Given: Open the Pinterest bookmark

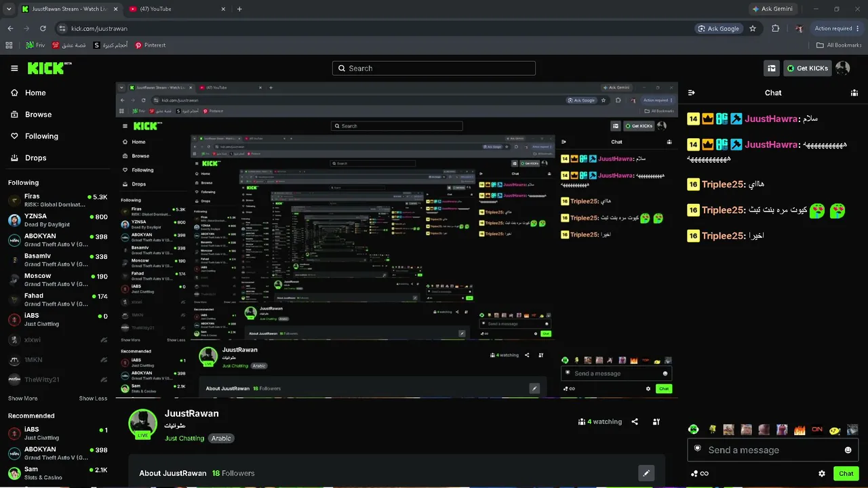Looking at the screenshot, I should [150, 45].
